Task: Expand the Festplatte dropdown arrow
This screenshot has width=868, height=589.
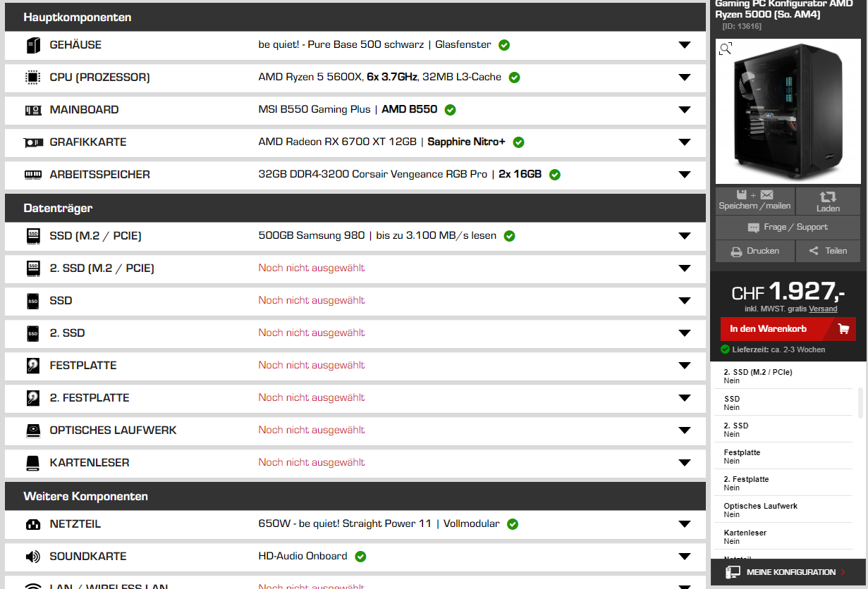Action: pos(684,366)
